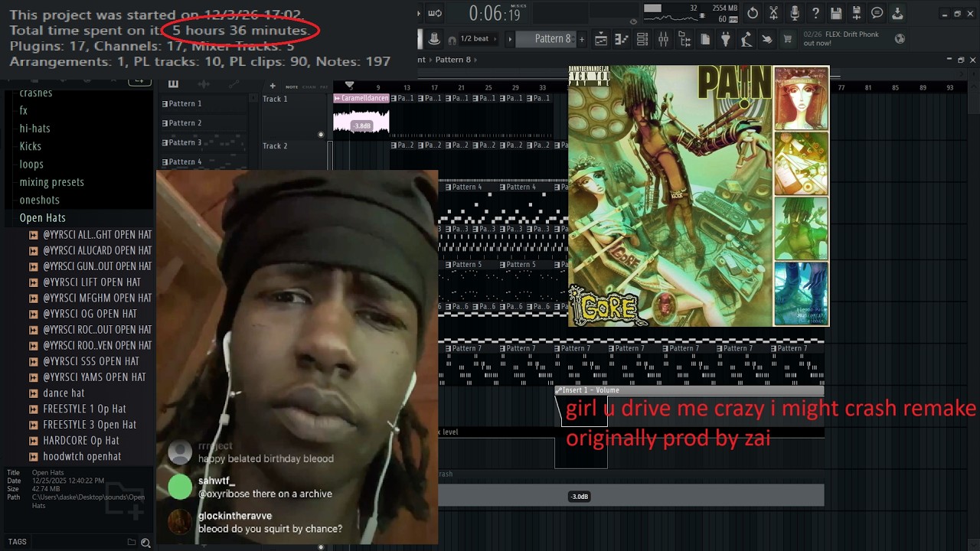Click the download content library icon

[x=897, y=13]
